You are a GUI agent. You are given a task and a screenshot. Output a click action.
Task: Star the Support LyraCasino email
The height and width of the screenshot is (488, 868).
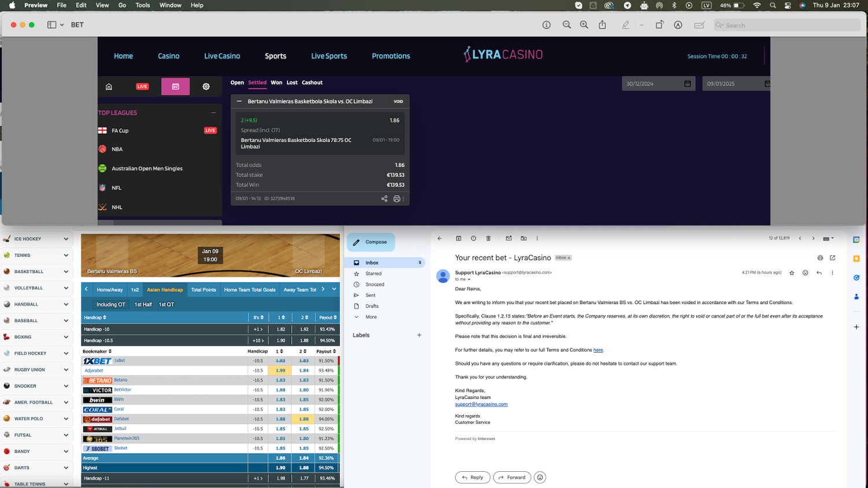[792, 273]
